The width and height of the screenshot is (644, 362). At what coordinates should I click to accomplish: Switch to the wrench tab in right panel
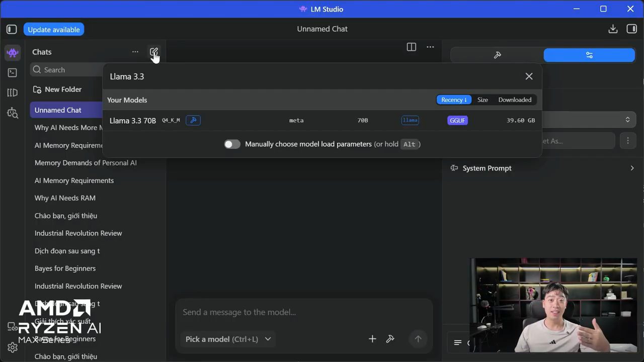pyautogui.click(x=497, y=55)
